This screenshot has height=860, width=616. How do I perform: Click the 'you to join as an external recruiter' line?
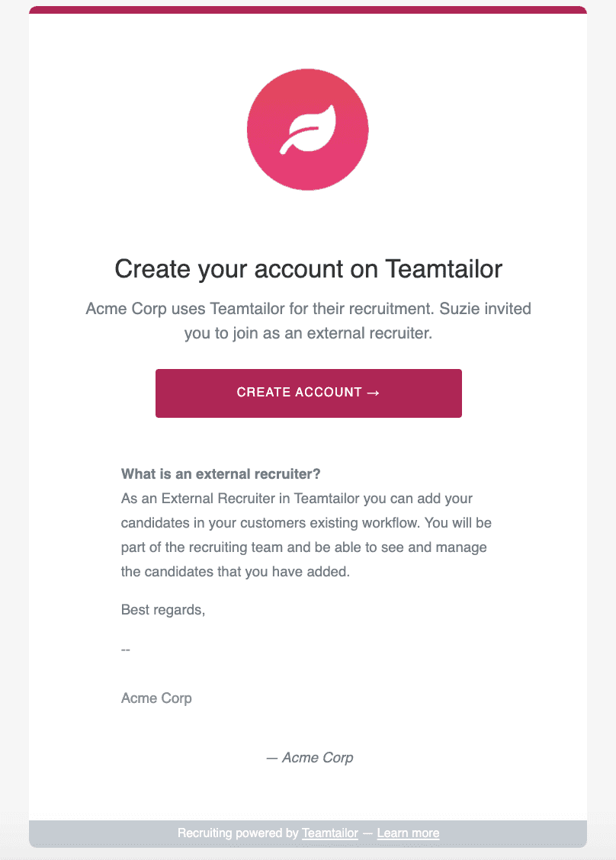click(308, 333)
